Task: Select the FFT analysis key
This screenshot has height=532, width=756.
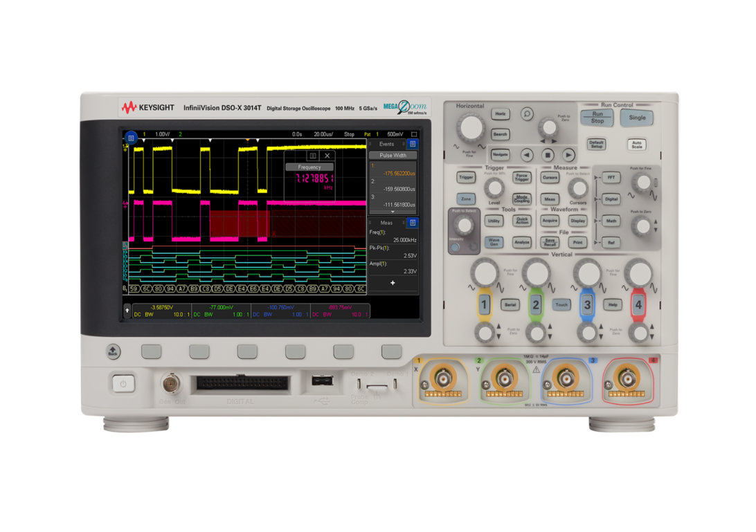Action: (x=611, y=177)
